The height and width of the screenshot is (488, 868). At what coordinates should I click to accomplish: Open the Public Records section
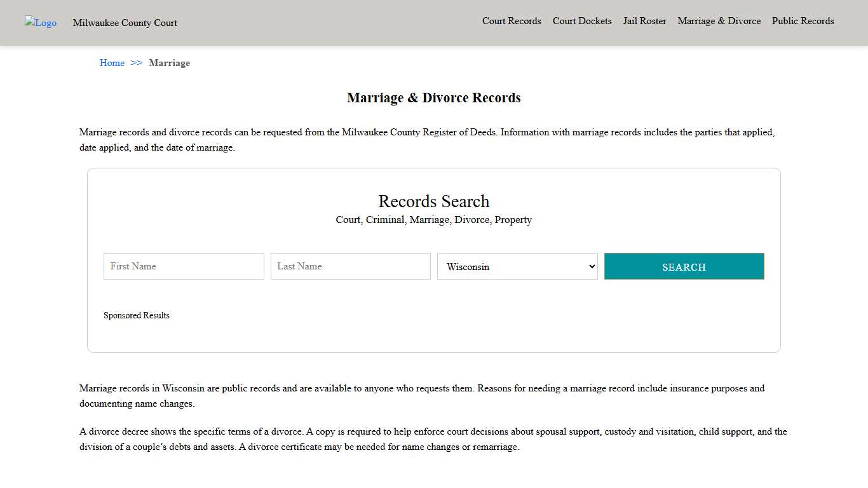[x=803, y=21]
